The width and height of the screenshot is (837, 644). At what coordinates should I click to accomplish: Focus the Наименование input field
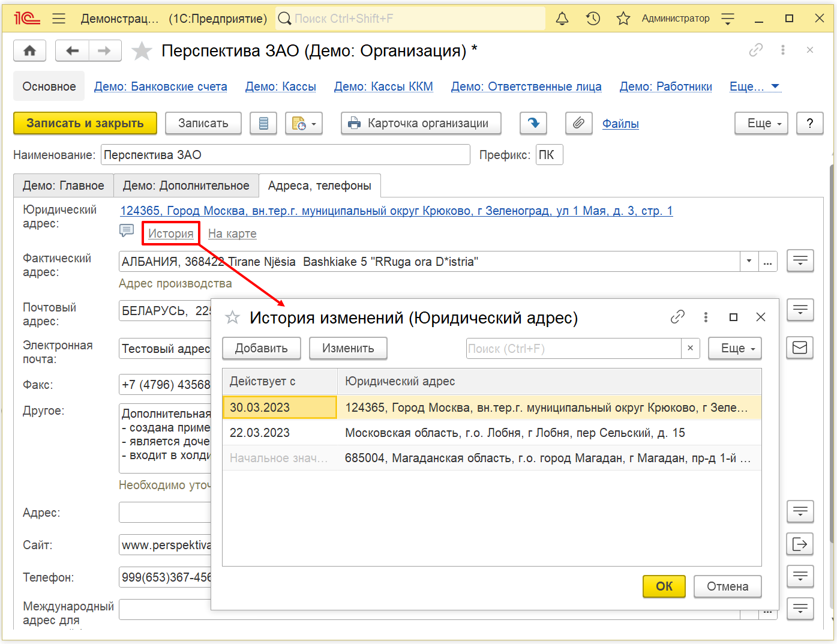coord(286,154)
